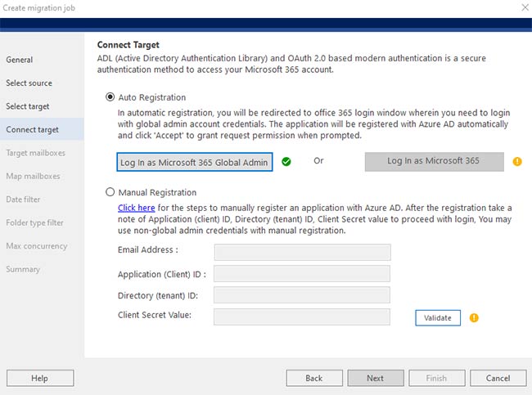Viewport: 532px width, 395px height.
Task: Click the Cancel button
Action: point(498,378)
